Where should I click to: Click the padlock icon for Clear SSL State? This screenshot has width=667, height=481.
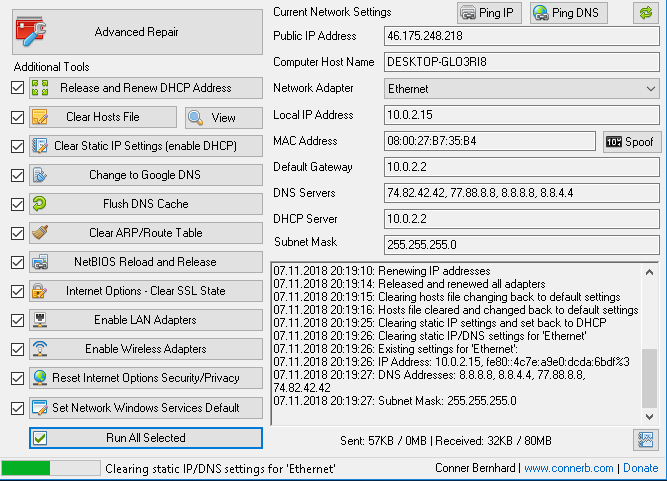click(40, 291)
